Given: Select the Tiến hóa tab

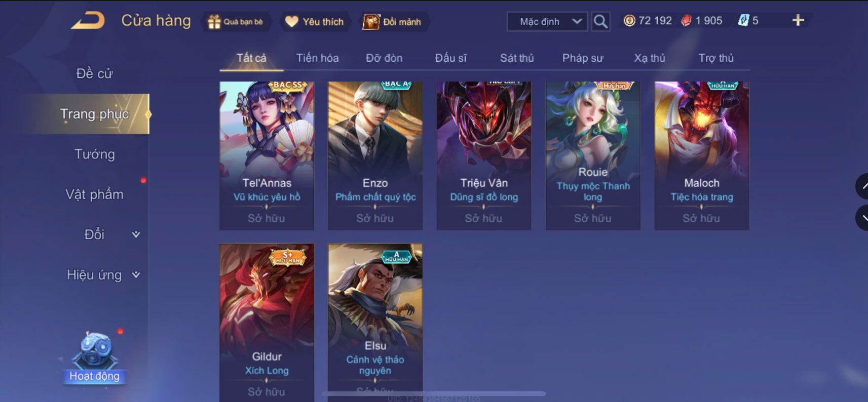Looking at the screenshot, I should coord(317,58).
